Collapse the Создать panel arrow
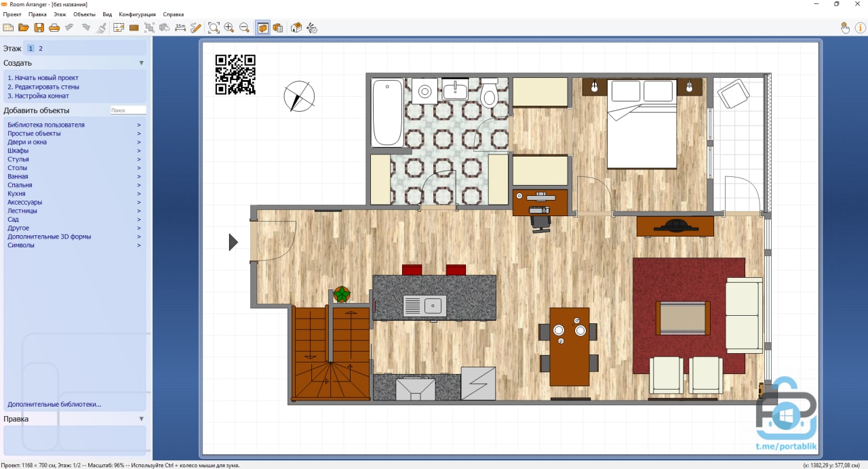The width and height of the screenshot is (868, 469). [141, 63]
